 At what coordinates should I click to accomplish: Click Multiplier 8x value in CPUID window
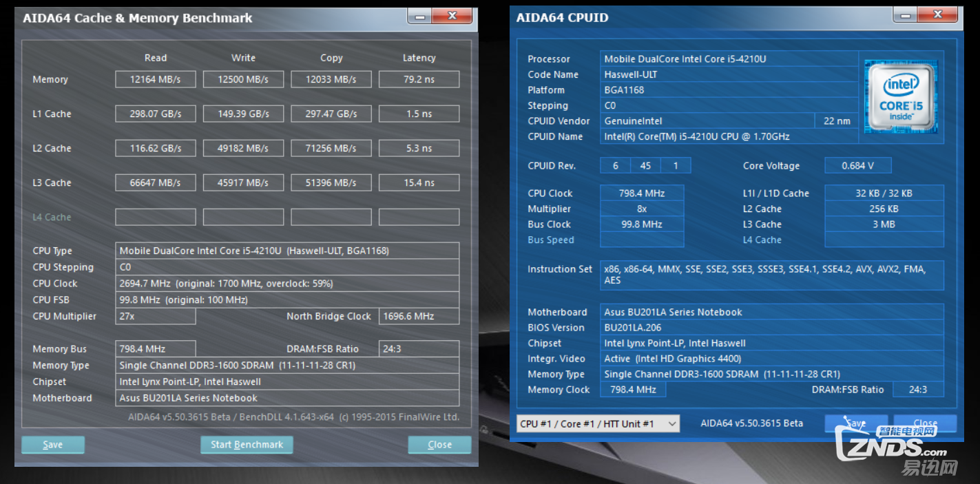pyautogui.click(x=642, y=209)
